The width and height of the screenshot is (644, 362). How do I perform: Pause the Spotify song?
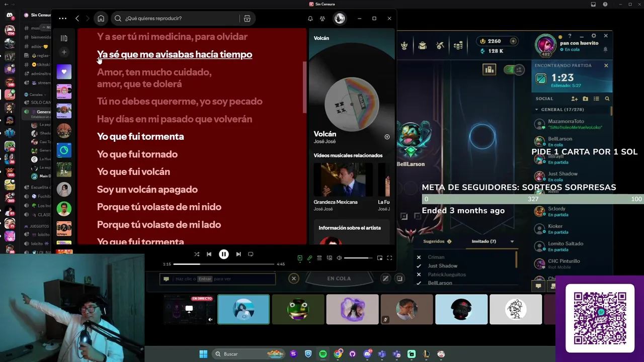[224, 254]
